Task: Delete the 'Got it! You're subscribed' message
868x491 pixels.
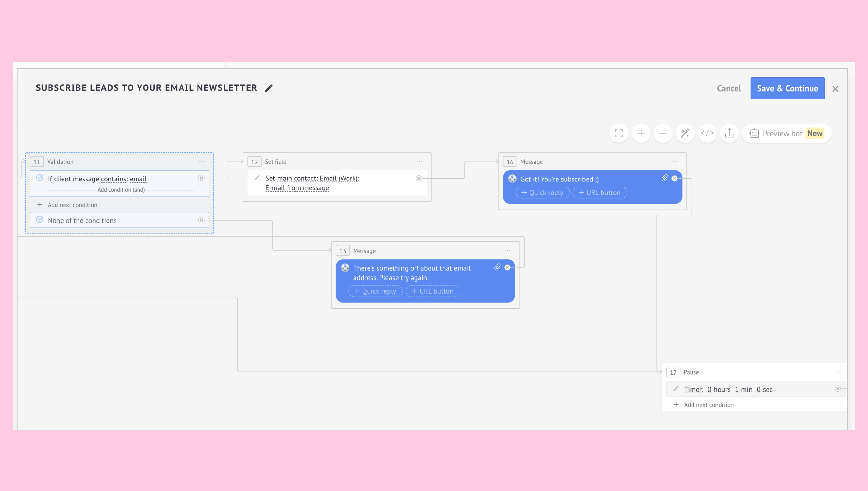Action: click(x=674, y=179)
